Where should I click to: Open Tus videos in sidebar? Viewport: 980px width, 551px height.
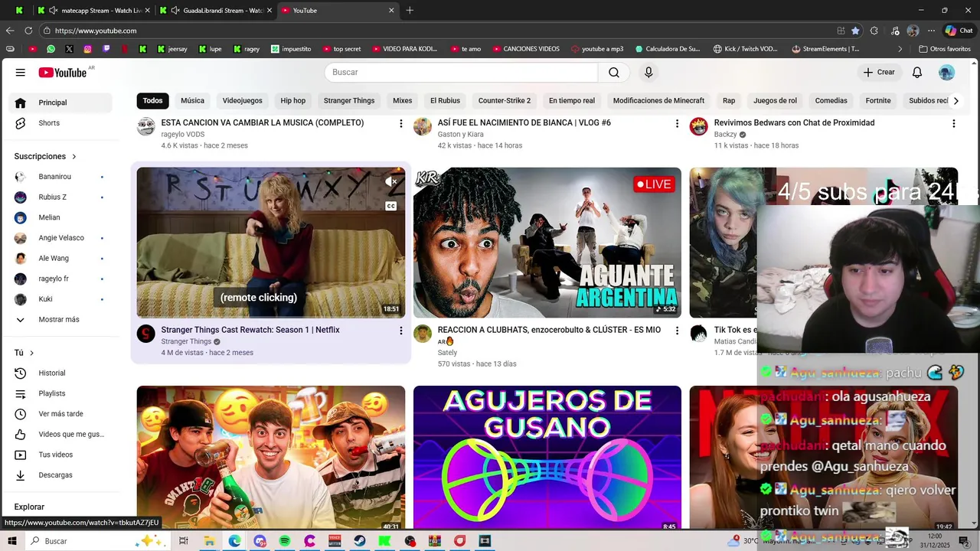point(61,455)
